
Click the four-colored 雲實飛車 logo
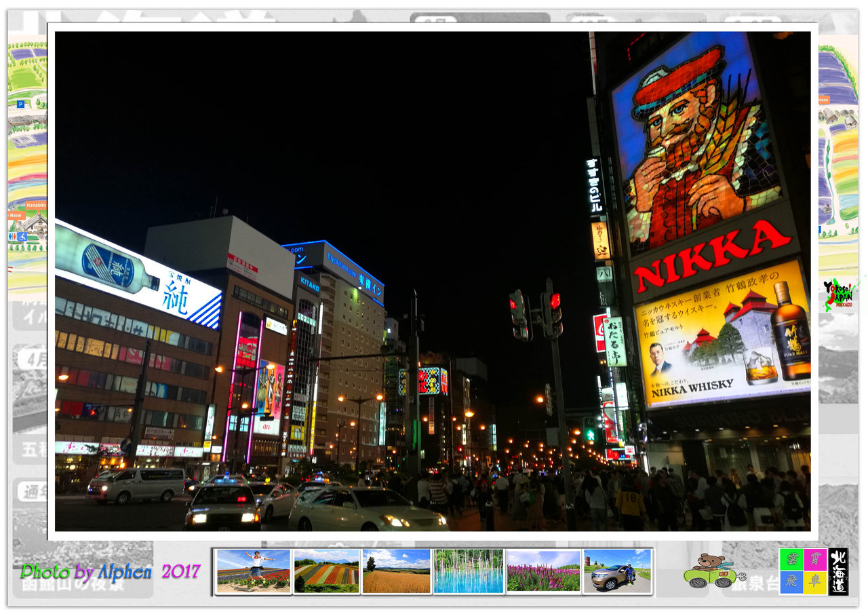tap(804, 571)
